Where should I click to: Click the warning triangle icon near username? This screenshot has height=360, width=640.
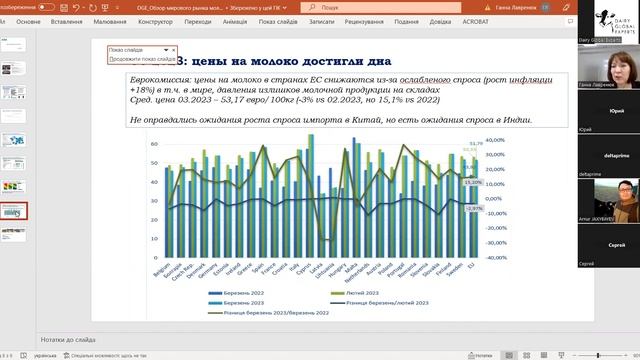(x=487, y=7)
